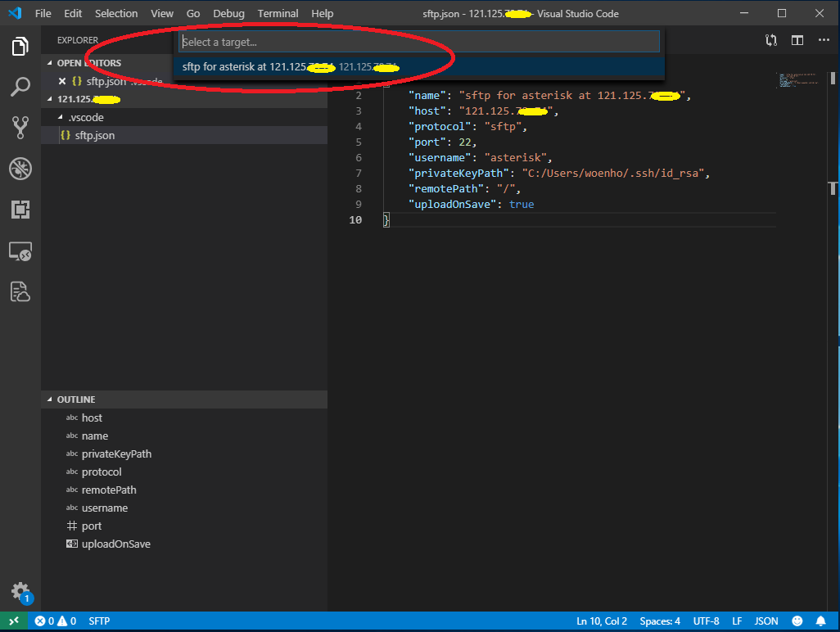Click the remote window indicator in status bar
This screenshot has width=840, height=632.
coord(13,621)
